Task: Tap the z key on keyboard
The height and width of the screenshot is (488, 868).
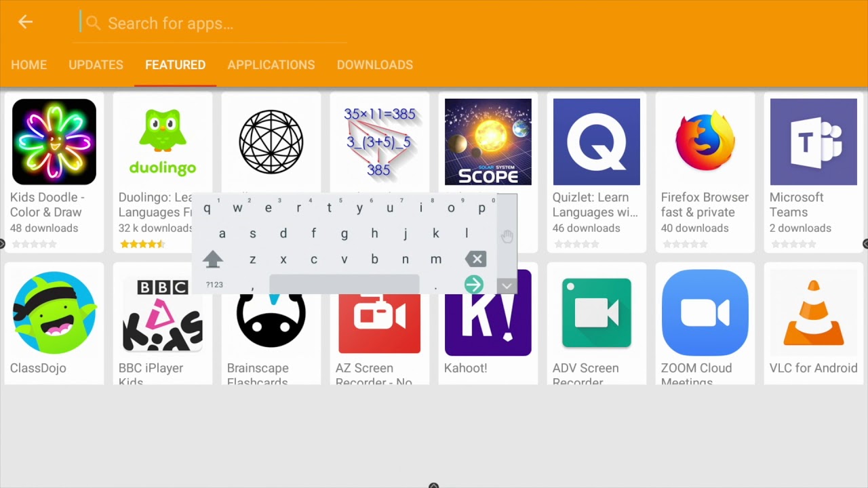Action: pos(252,260)
